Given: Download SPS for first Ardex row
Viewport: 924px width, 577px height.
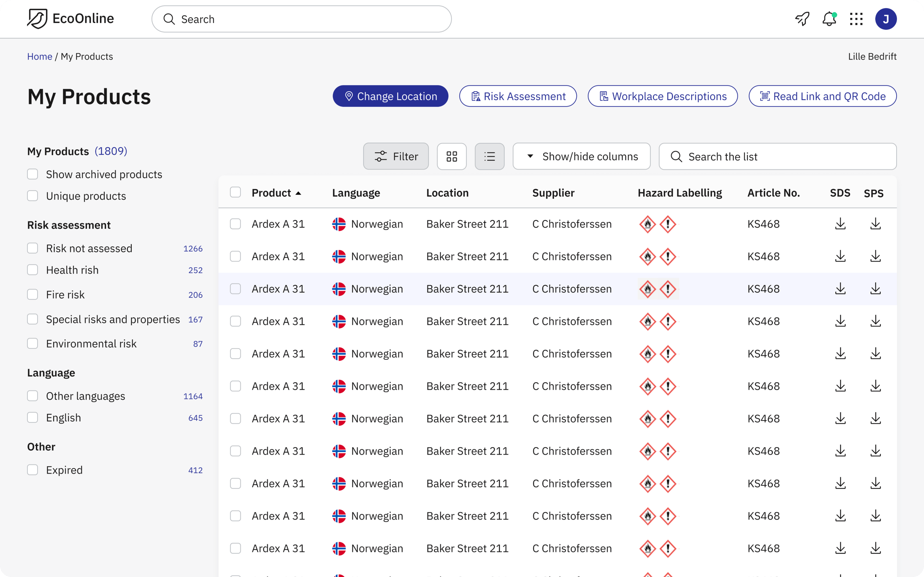Looking at the screenshot, I should pyautogui.click(x=875, y=224).
